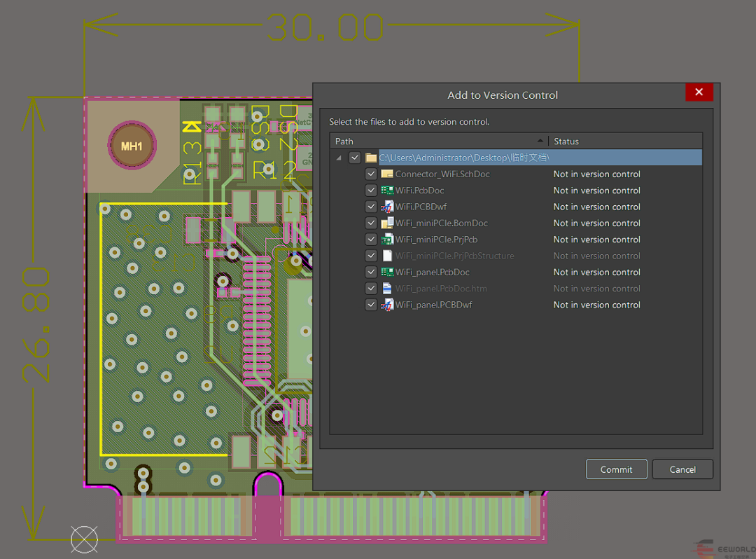Collapse the root folder tree node
Image resolution: width=756 pixels, height=559 pixels.
pyautogui.click(x=339, y=158)
